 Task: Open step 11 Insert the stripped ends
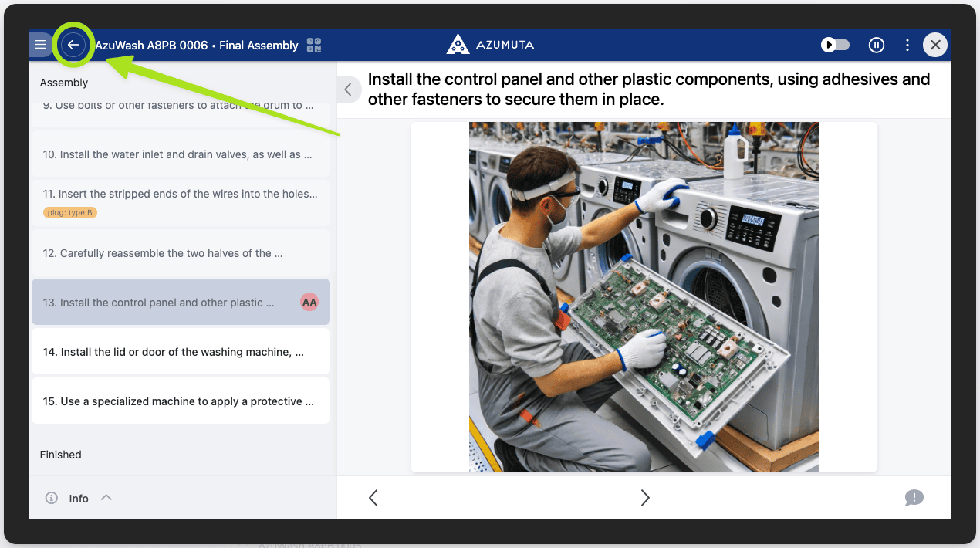tap(180, 195)
